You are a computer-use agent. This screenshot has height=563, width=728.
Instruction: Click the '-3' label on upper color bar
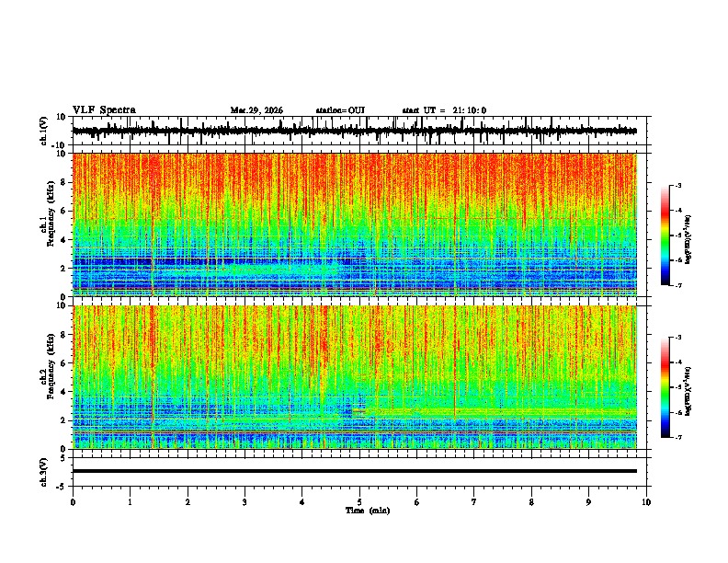(x=677, y=185)
